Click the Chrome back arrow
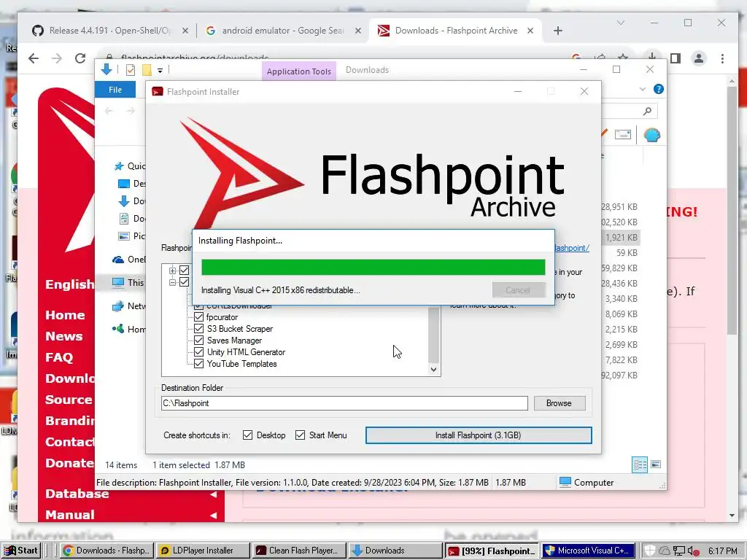Screen dimensions: 747x560 (x=34, y=58)
